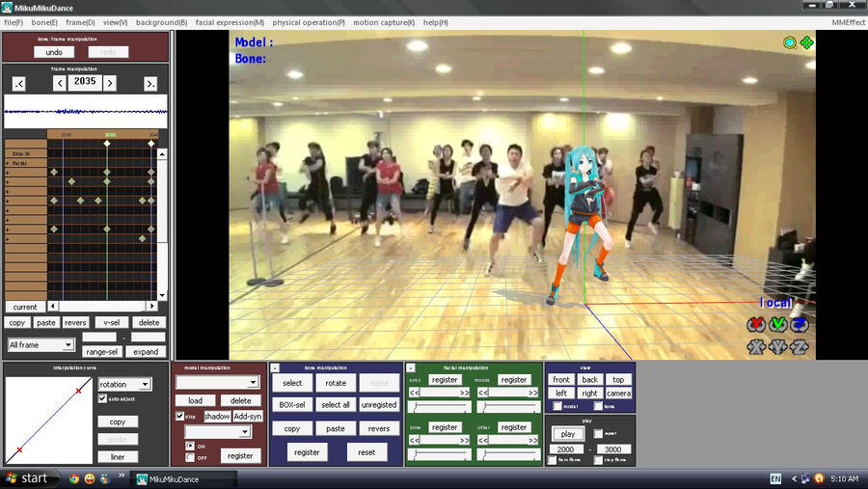
Task: Open the model selection dropdown
Action: point(217,382)
